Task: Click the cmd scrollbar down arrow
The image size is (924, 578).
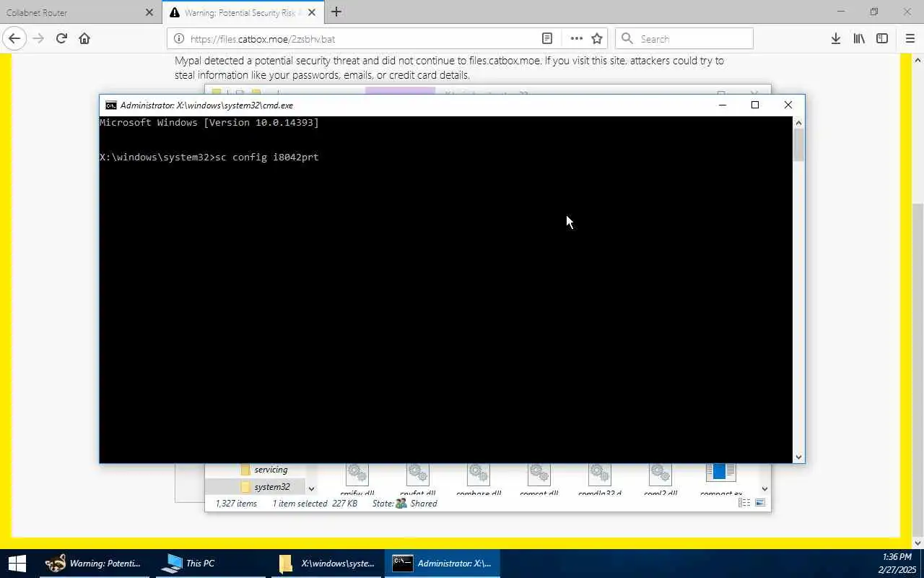Action: pyautogui.click(x=798, y=457)
